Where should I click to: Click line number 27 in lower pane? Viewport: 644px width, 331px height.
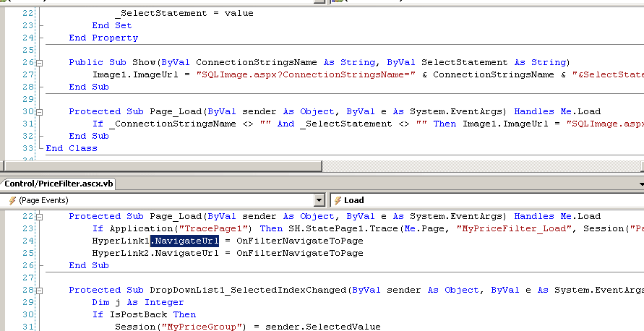[x=28, y=278]
